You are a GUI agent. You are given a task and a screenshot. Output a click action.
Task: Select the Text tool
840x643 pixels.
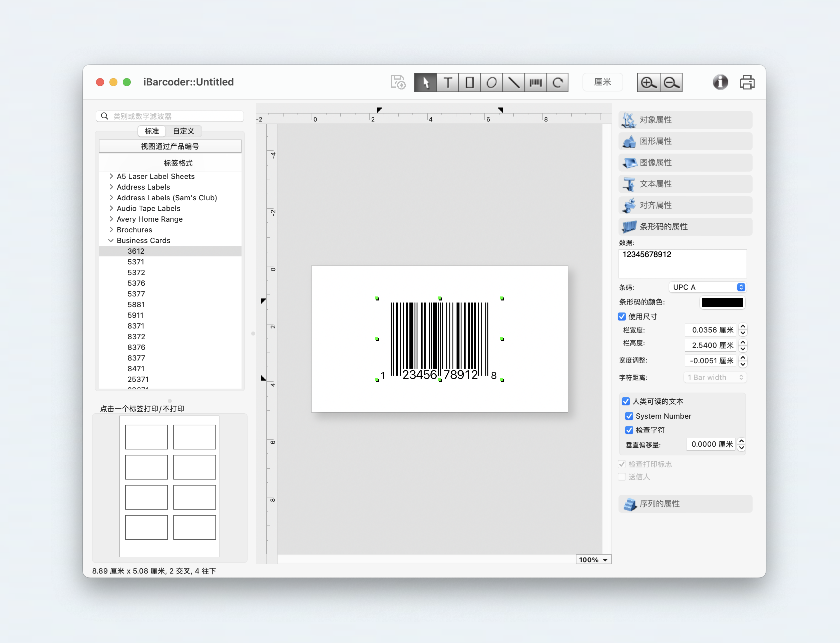(448, 82)
